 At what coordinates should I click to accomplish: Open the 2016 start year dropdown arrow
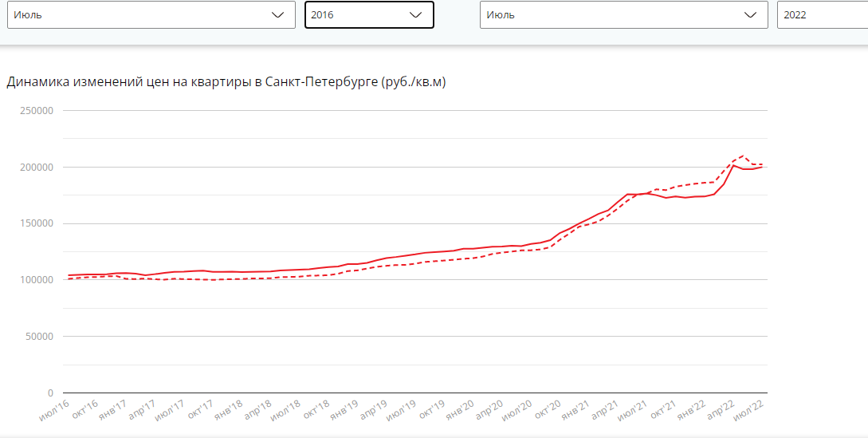click(x=416, y=15)
